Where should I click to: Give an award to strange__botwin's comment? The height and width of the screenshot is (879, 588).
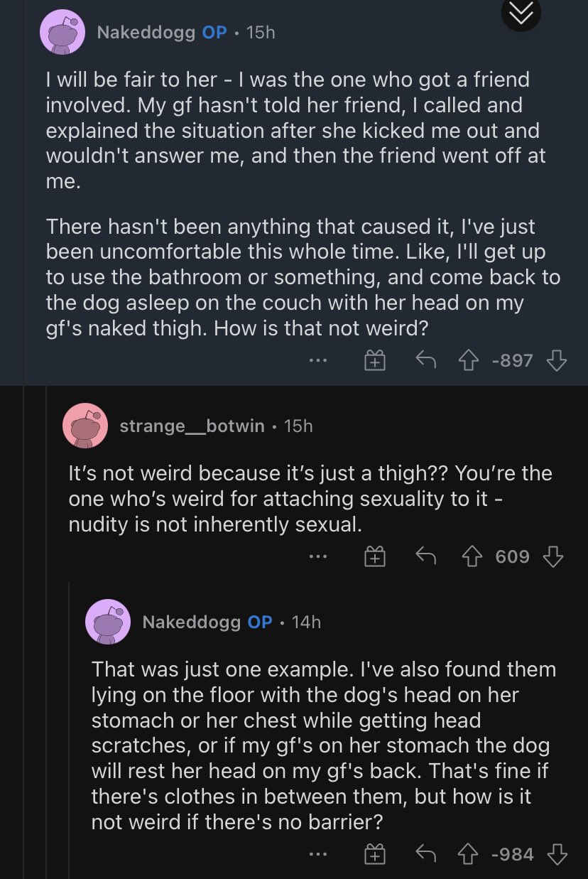pos(375,556)
